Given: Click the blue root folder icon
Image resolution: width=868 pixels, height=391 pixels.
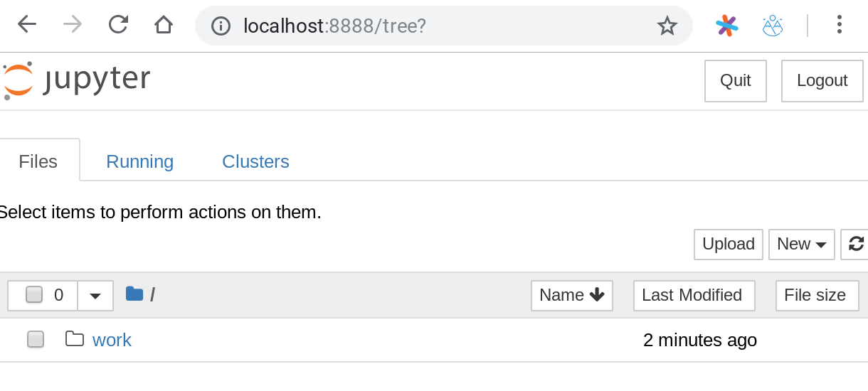Looking at the screenshot, I should pyautogui.click(x=134, y=294).
